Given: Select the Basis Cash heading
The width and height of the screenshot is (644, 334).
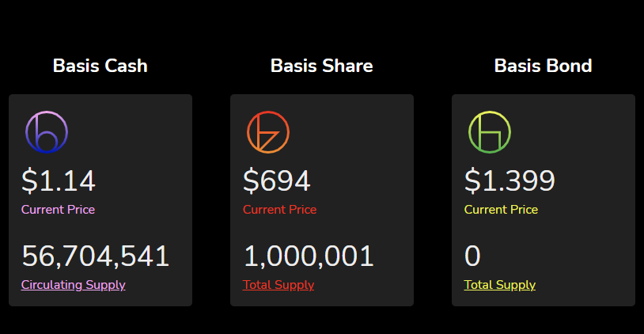Looking at the screenshot, I should (x=100, y=66).
